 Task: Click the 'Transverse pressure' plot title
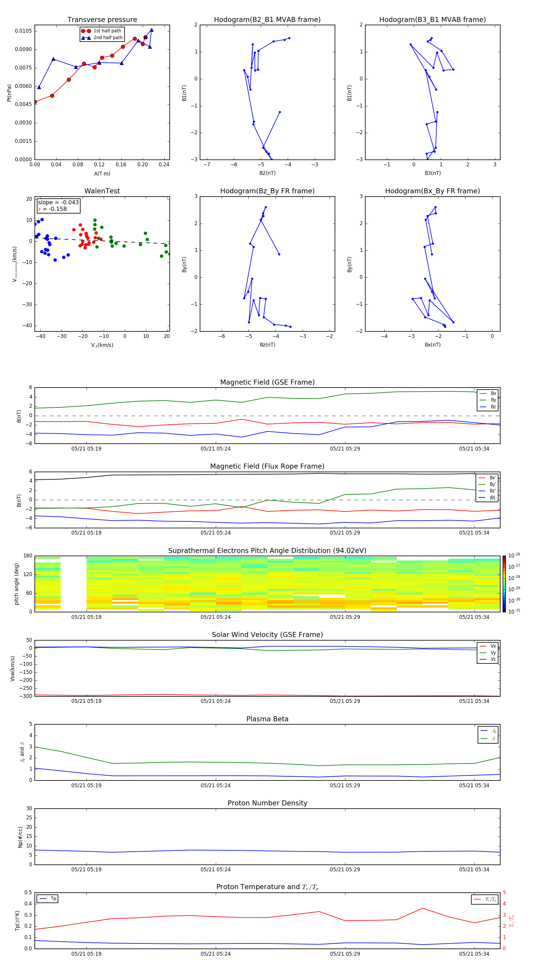click(102, 20)
